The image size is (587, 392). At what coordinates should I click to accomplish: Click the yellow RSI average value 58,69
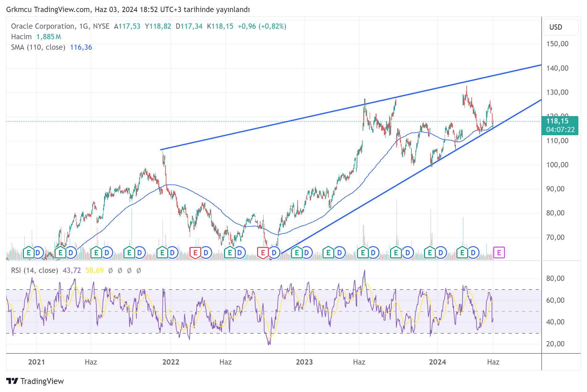click(94, 270)
